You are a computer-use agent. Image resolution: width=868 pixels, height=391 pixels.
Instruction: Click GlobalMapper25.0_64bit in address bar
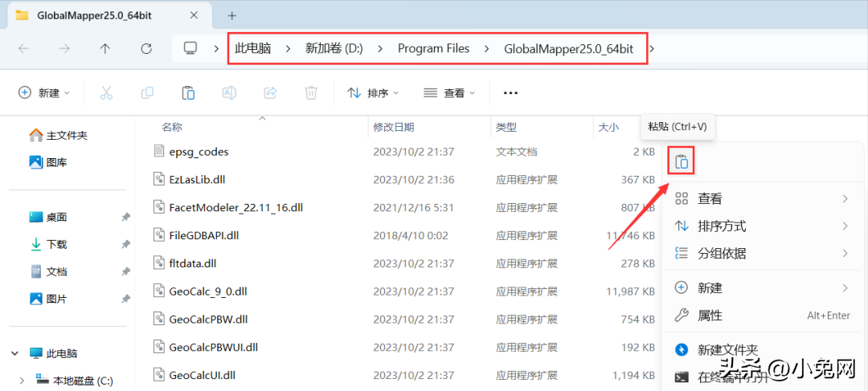point(568,49)
